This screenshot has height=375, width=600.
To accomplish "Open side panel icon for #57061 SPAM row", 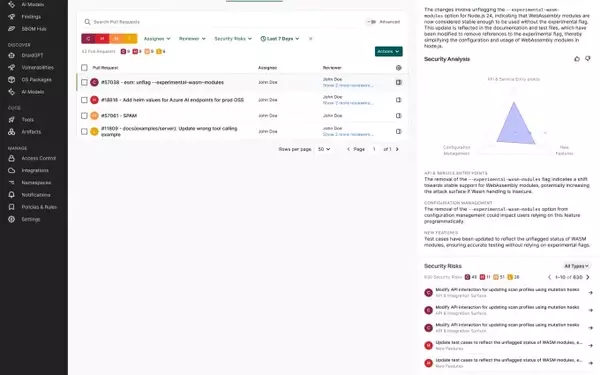I will click(399, 116).
